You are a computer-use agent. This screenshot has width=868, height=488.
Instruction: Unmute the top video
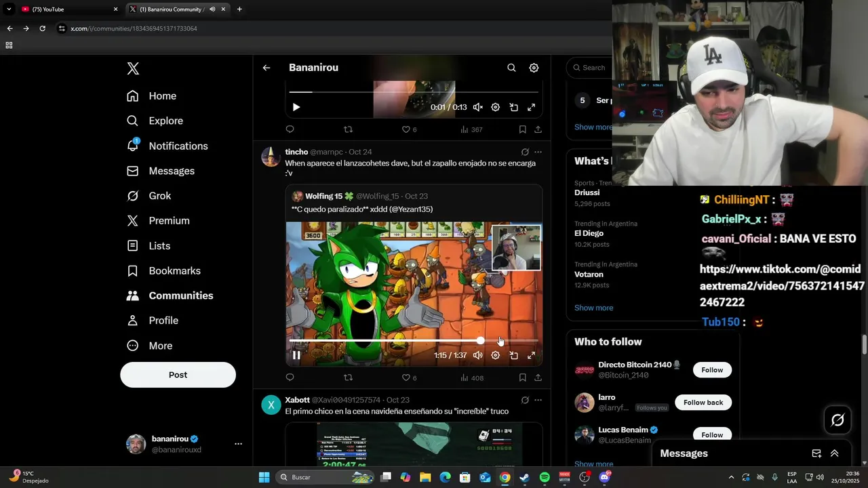[x=477, y=107]
